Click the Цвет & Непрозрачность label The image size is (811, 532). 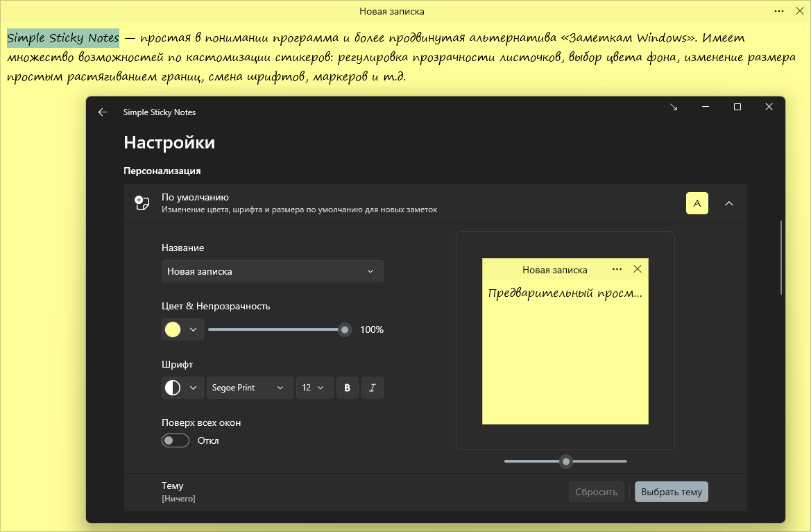(216, 306)
